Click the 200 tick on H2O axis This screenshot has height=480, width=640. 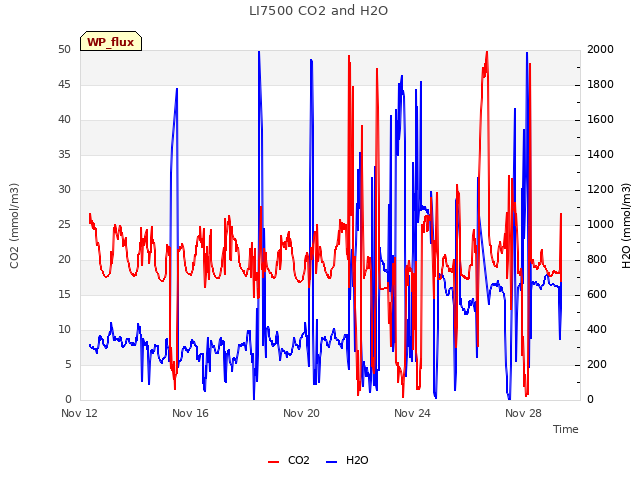click(x=597, y=364)
